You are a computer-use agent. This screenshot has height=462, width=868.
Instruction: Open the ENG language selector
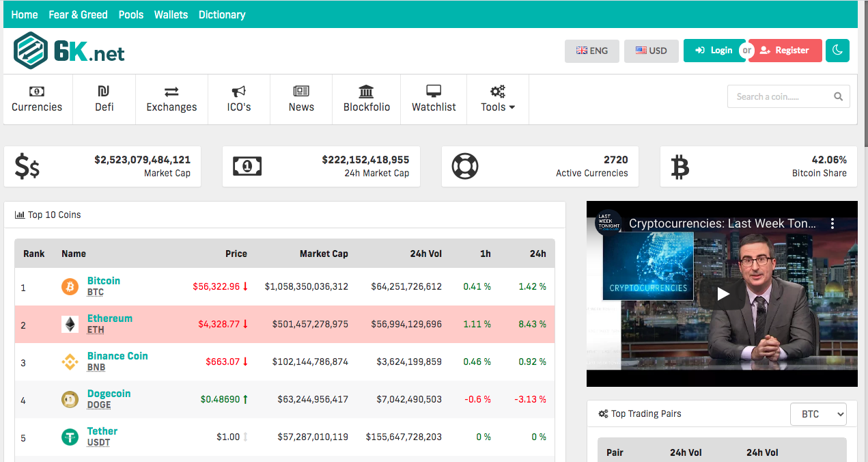[x=591, y=51]
